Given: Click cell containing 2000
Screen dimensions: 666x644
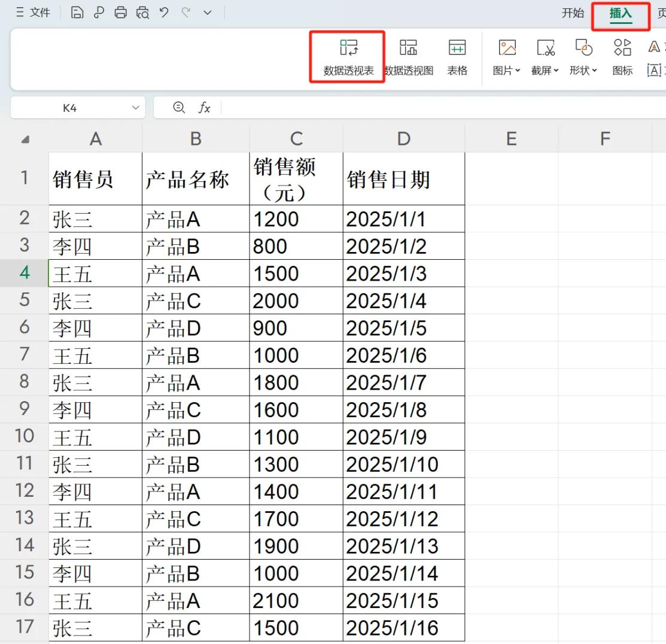Looking at the screenshot, I should click(296, 300).
